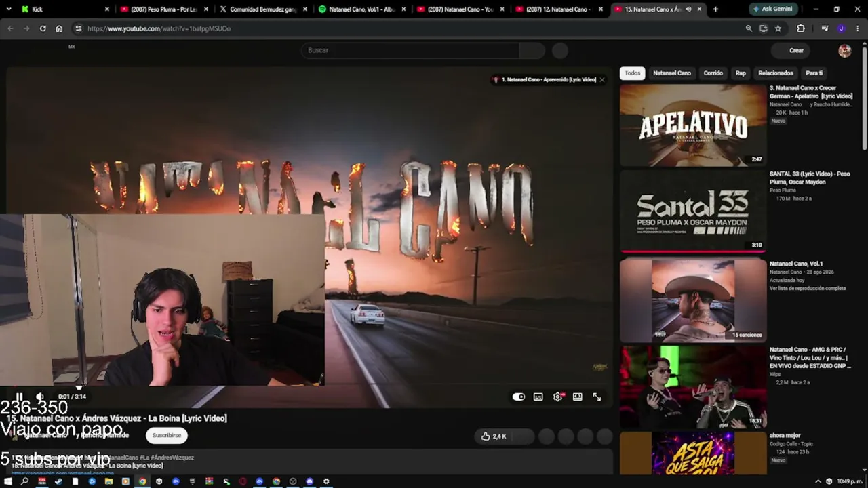This screenshot has width=868, height=488.
Task: Open Windows taskbar search
Action: point(25,481)
